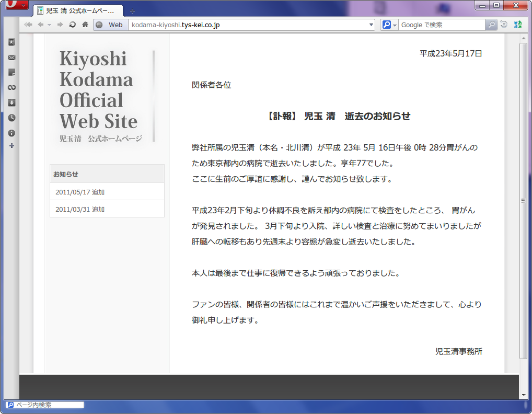The width and height of the screenshot is (532, 414).
Task: Expand the address bar dropdown arrow
Action: (371, 25)
